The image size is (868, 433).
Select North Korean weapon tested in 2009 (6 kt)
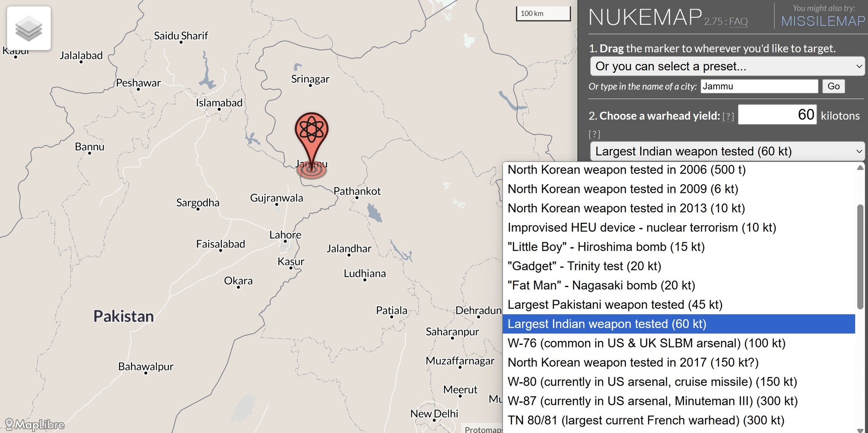pos(679,189)
